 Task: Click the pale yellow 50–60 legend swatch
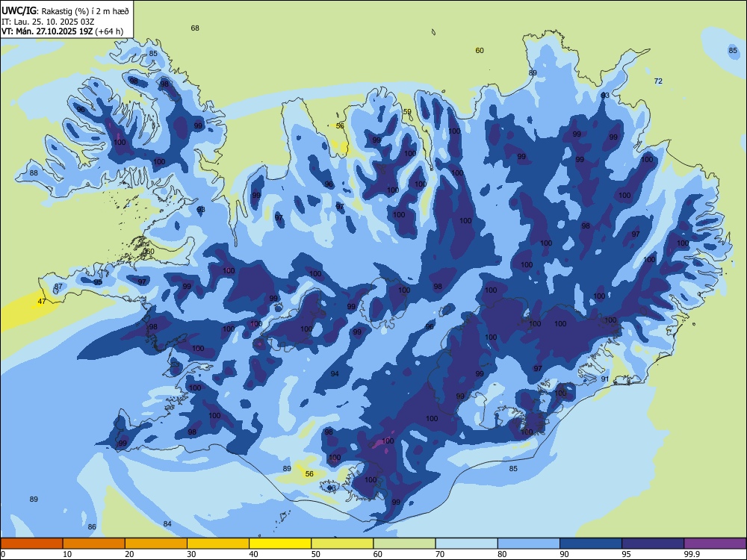tap(343, 544)
